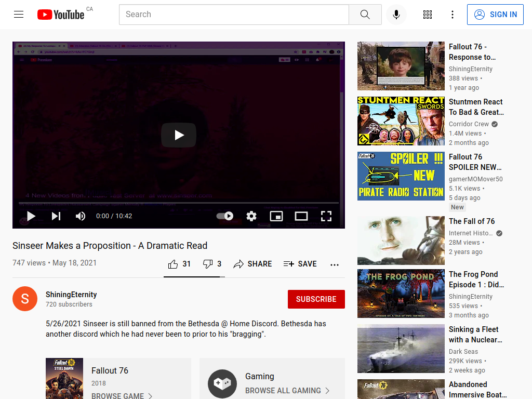532x399 pixels.
Task: Search with your voice microphone icon
Action: tap(396, 15)
